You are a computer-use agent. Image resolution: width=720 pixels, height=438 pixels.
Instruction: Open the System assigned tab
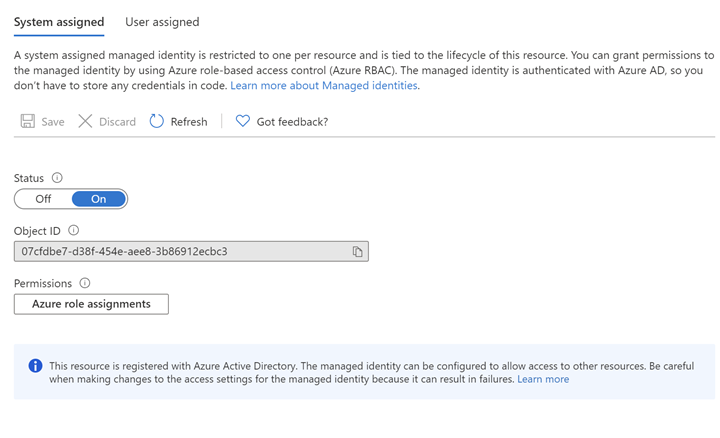click(58, 22)
